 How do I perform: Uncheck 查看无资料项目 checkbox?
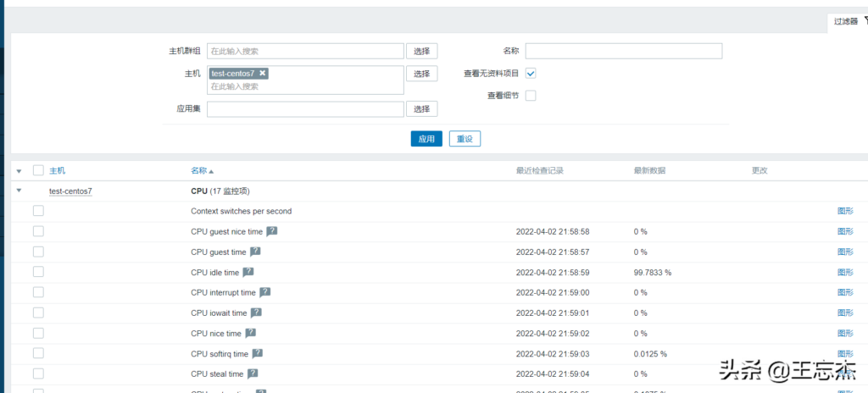coord(531,74)
